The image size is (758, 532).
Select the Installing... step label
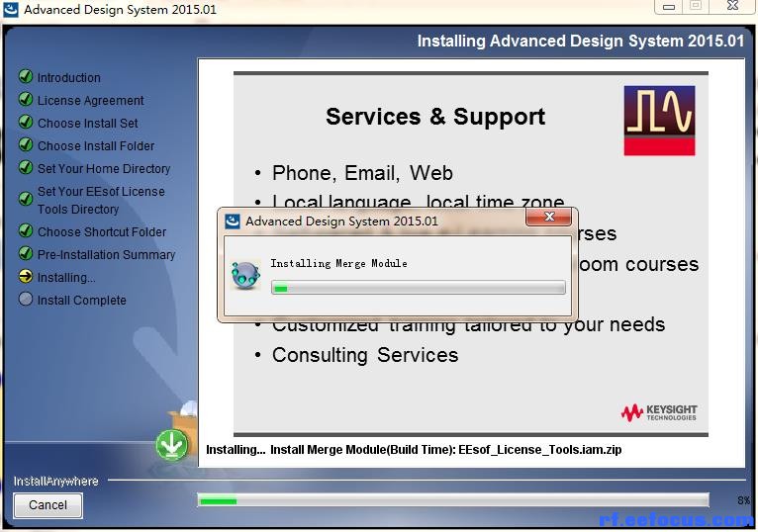66,277
